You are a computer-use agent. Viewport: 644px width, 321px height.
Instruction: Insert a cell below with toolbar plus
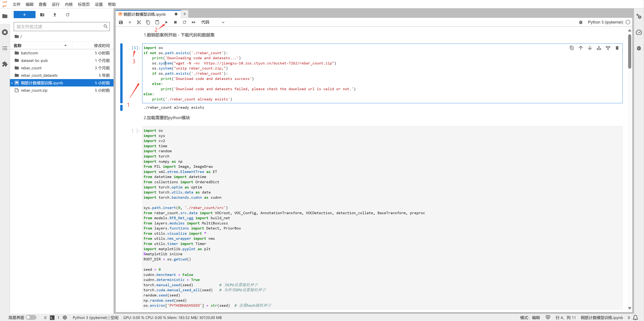130,22
